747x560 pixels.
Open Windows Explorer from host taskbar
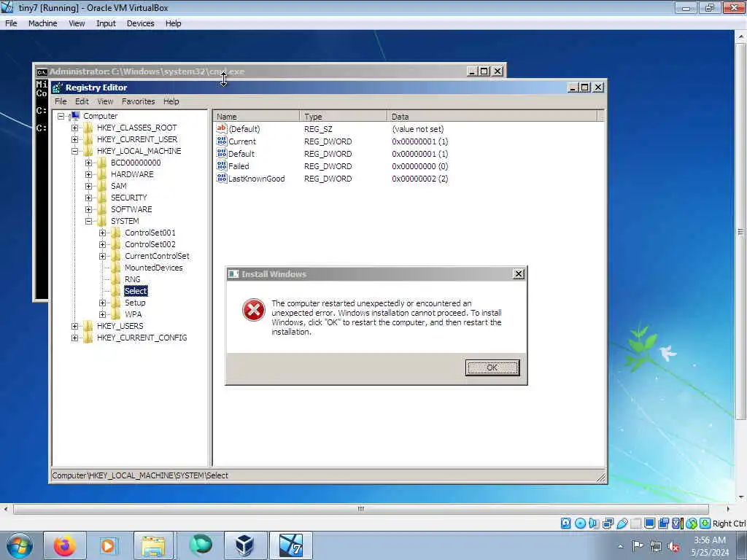[x=153, y=545]
